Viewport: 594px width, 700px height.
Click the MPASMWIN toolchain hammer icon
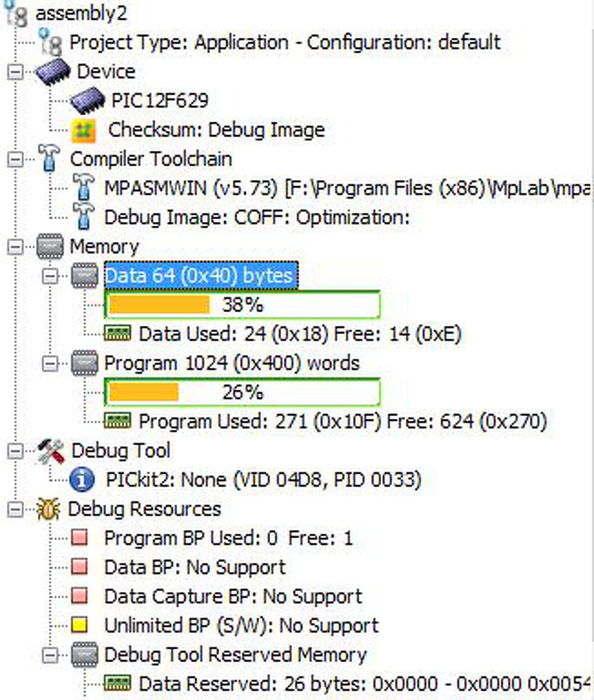84,188
